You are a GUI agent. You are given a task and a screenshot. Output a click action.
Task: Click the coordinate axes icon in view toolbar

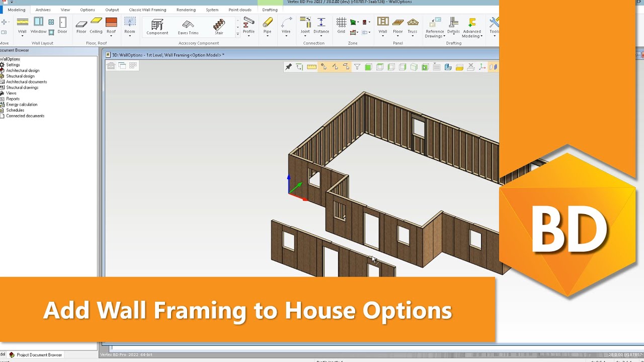point(482,67)
